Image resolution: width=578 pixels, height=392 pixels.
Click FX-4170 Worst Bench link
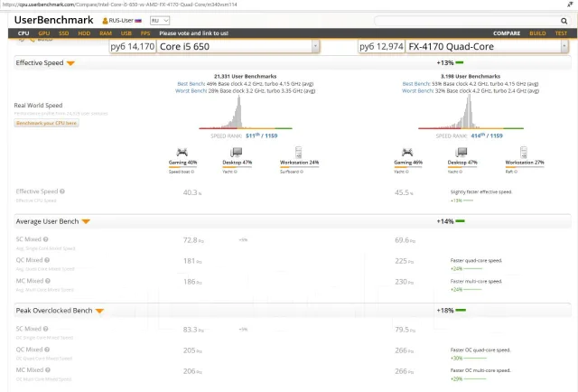[x=417, y=90]
